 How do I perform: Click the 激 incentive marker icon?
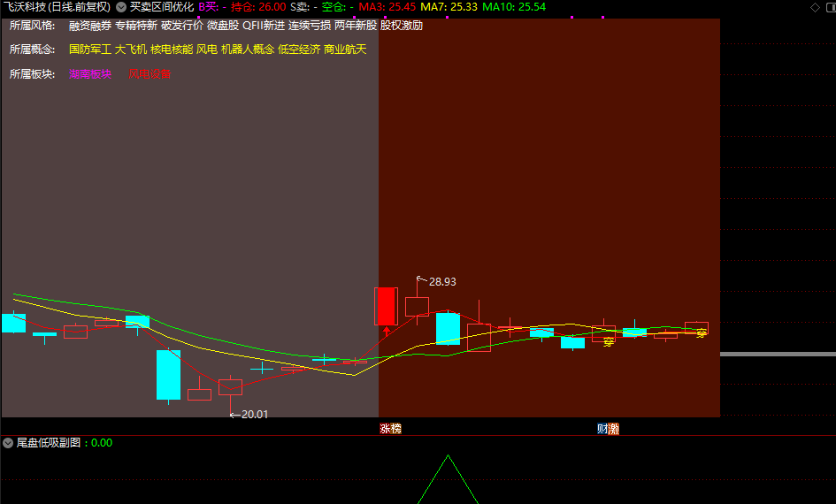[614, 428]
